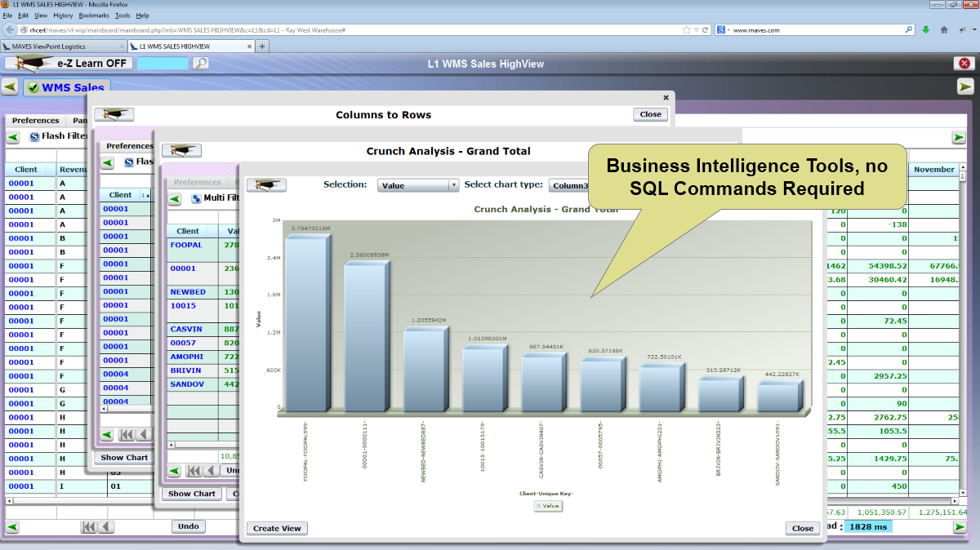This screenshot has height=550, width=980.
Task: Click graduation cap help icon in Crunch Analysis dialog
Action: (181, 150)
